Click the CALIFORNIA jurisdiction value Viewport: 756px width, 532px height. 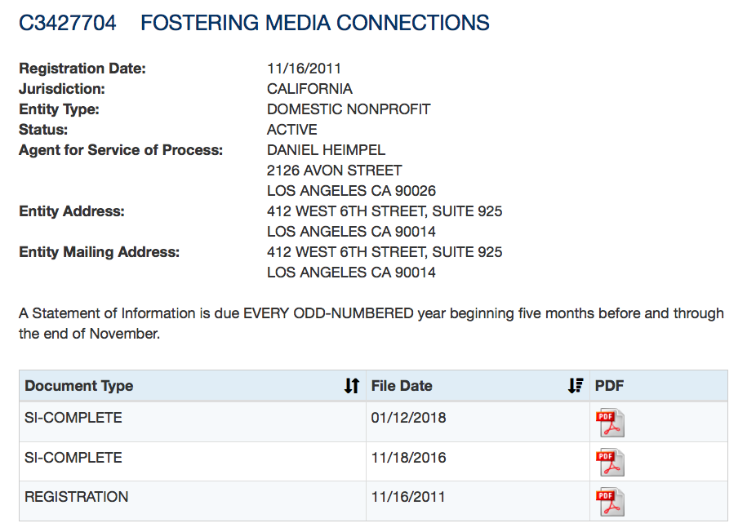[310, 89]
